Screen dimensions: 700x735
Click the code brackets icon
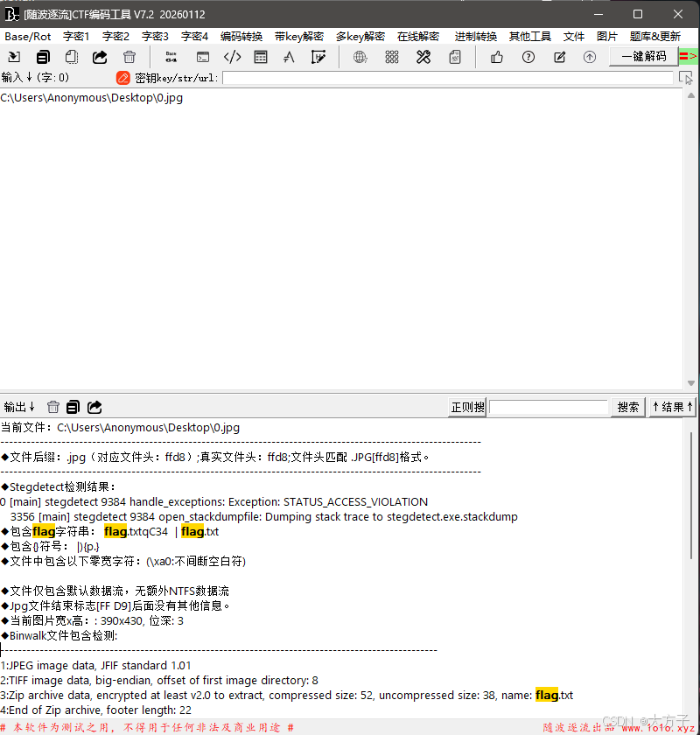click(x=232, y=57)
